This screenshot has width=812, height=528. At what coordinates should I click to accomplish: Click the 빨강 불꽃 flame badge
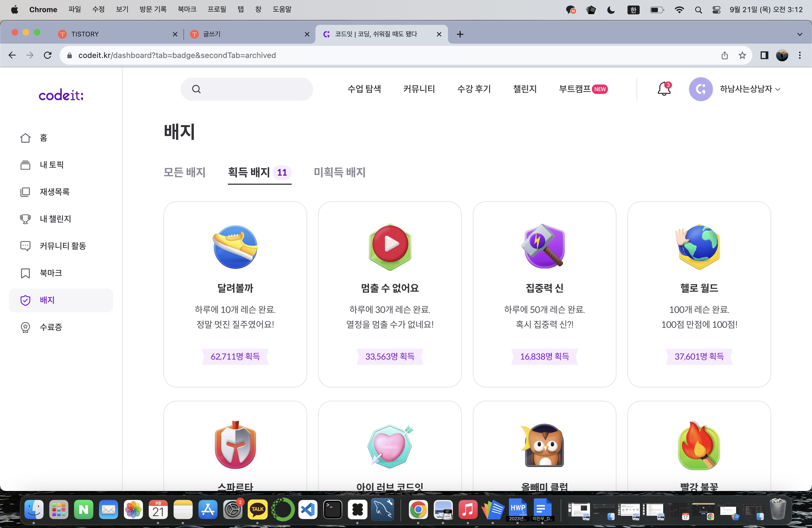tap(698, 446)
